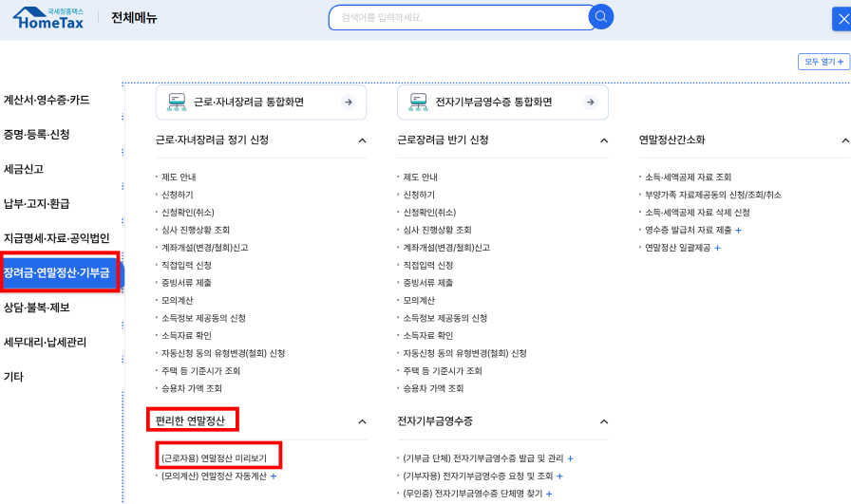Viewport: 851px width, 504px height.
Task: Click arrow icon on 전자기부금영수증 통합화면
Action: point(590,103)
